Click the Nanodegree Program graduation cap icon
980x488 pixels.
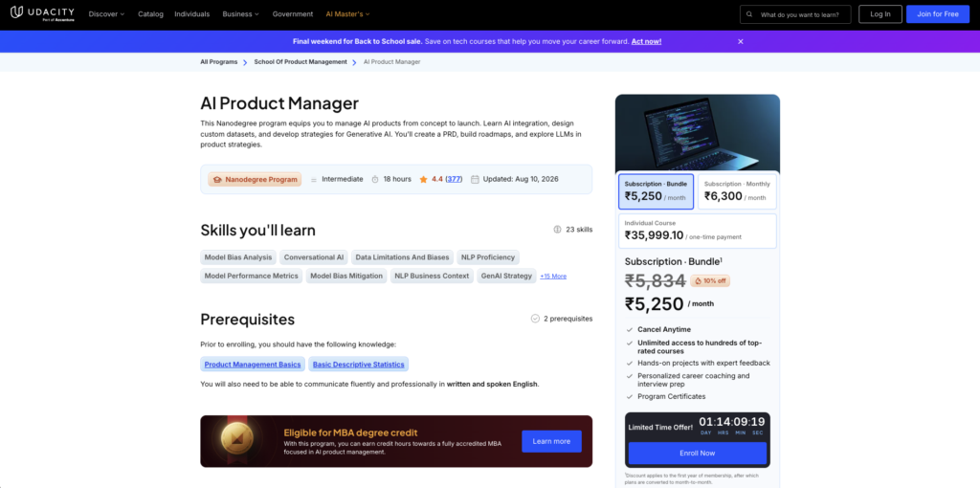tap(217, 179)
